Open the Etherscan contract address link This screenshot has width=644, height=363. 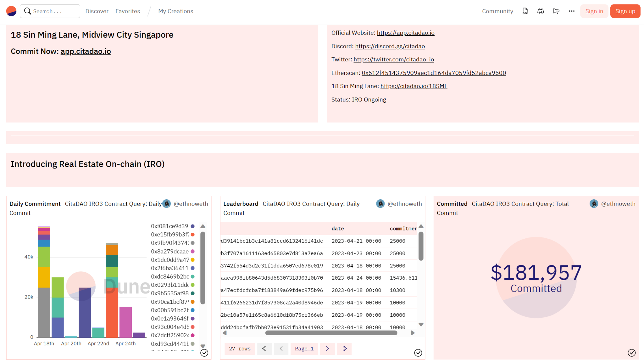(434, 73)
